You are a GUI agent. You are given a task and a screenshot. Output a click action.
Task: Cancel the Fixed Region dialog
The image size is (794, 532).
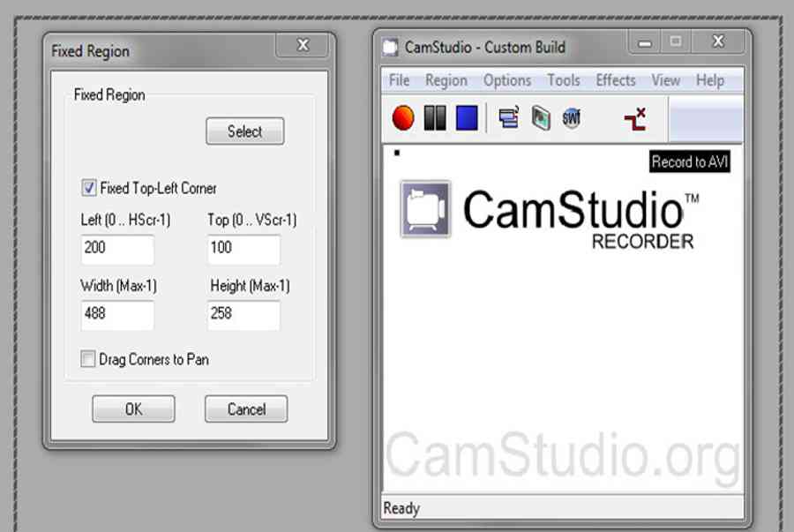246,408
